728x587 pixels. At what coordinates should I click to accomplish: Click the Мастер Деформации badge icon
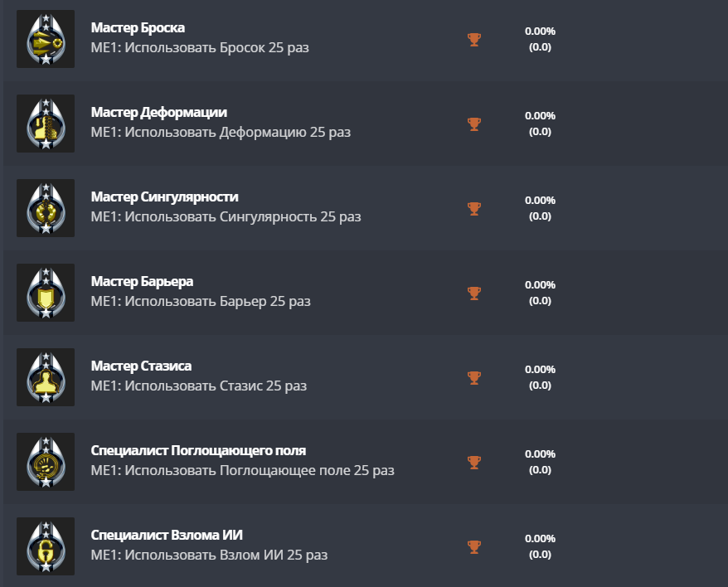tap(46, 124)
